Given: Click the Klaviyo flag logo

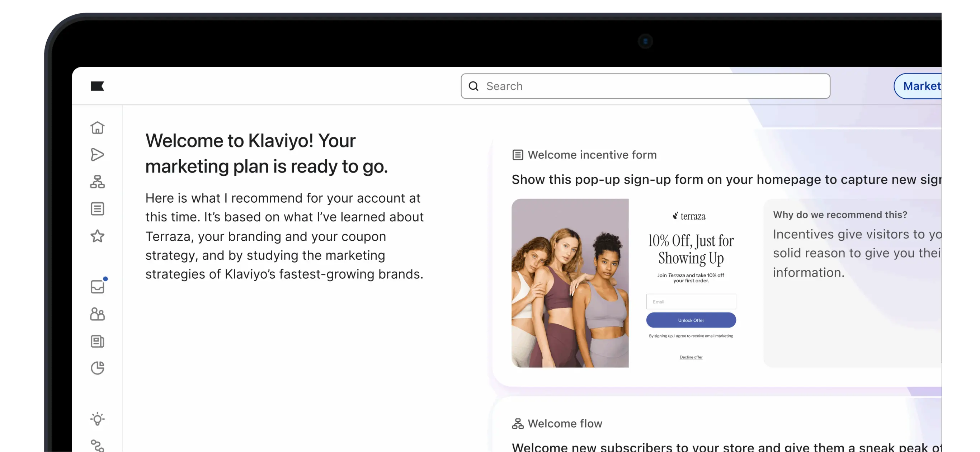Looking at the screenshot, I should (97, 86).
